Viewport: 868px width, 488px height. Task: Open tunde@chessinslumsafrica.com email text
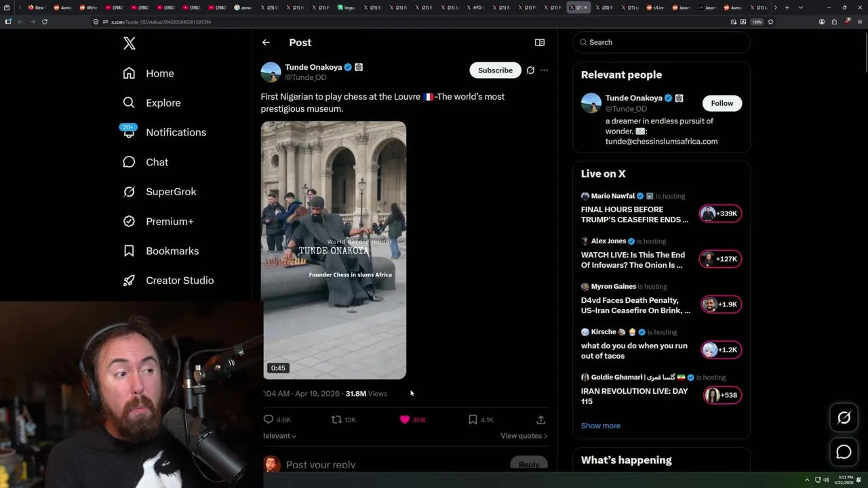click(x=661, y=141)
